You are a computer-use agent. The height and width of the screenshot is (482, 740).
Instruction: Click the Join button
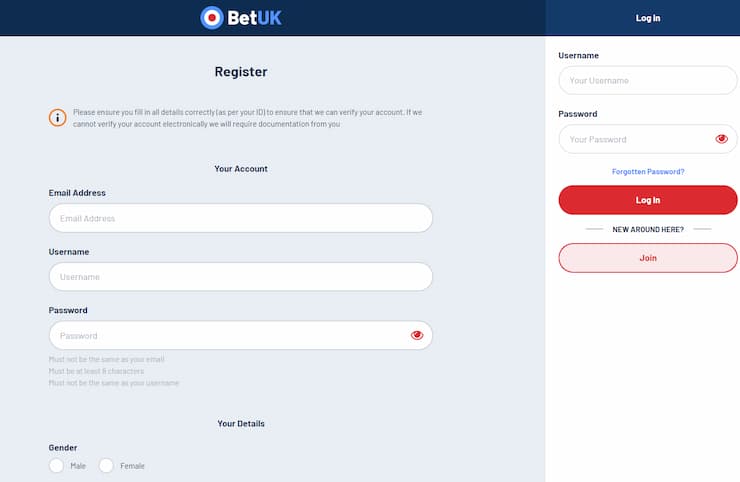(x=648, y=258)
